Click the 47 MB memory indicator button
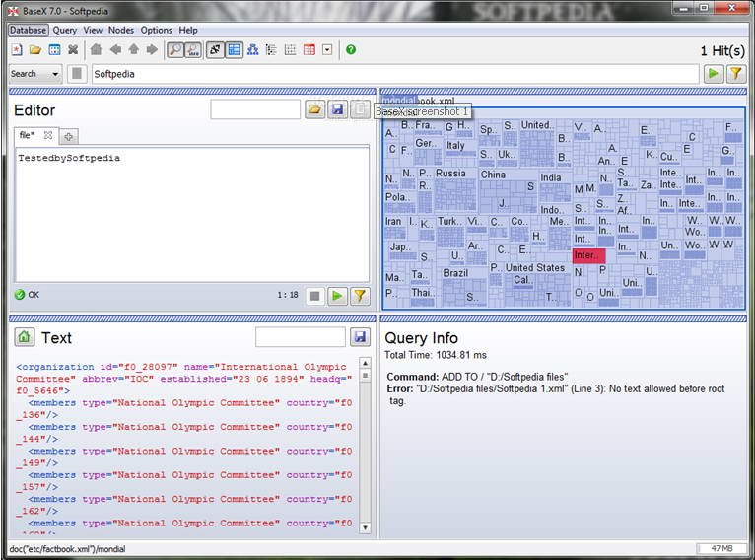The width and height of the screenshot is (755, 560). click(722, 548)
